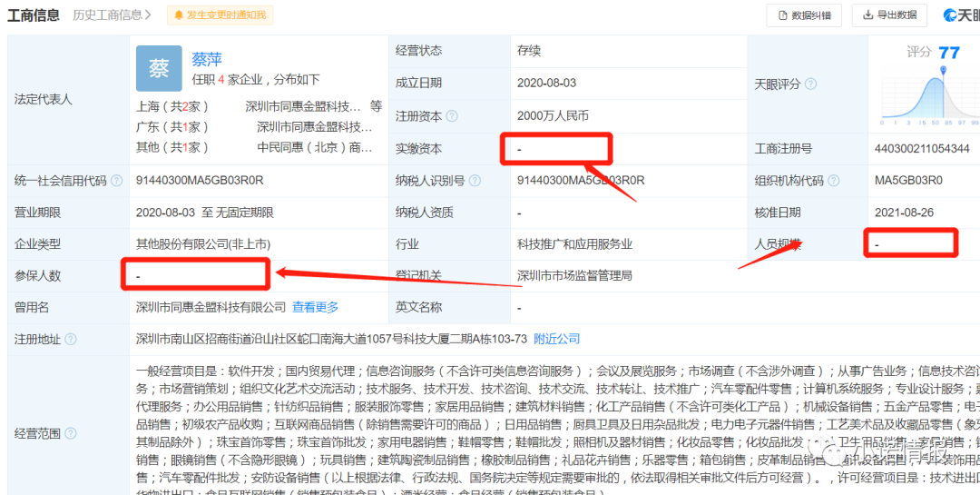Click the score 77 value

tap(949, 53)
